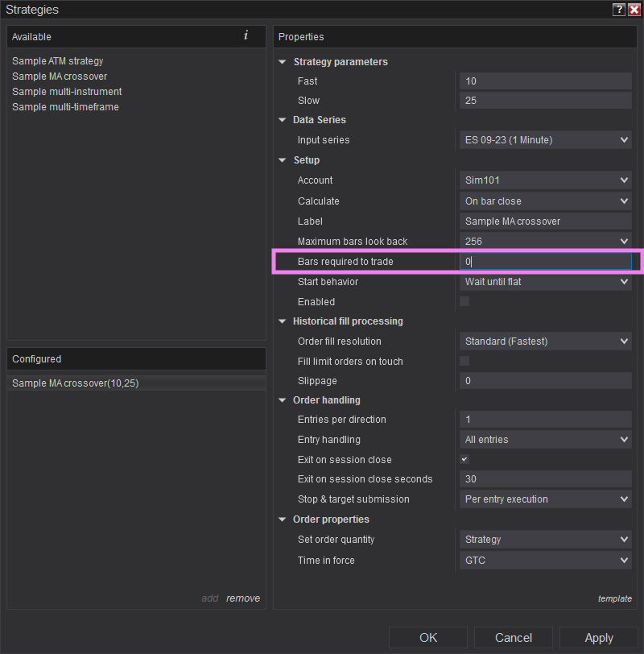Toggle the Enabled checkbox

[x=464, y=301]
